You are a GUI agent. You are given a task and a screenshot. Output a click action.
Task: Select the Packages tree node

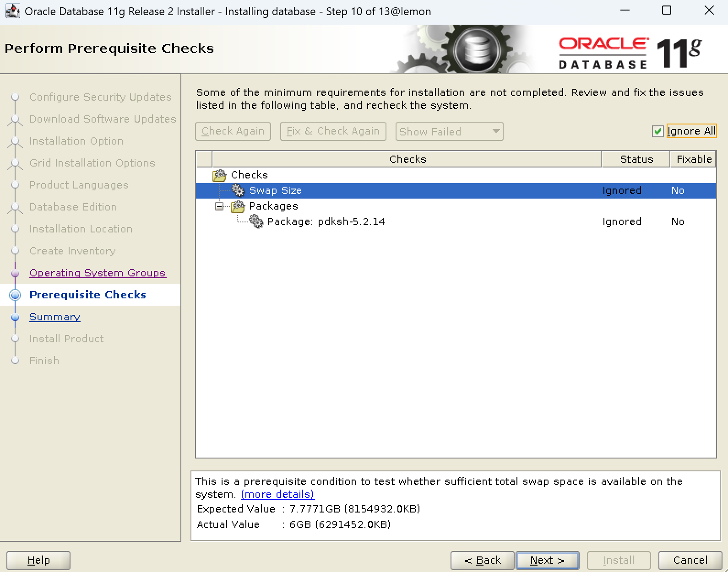click(x=273, y=206)
